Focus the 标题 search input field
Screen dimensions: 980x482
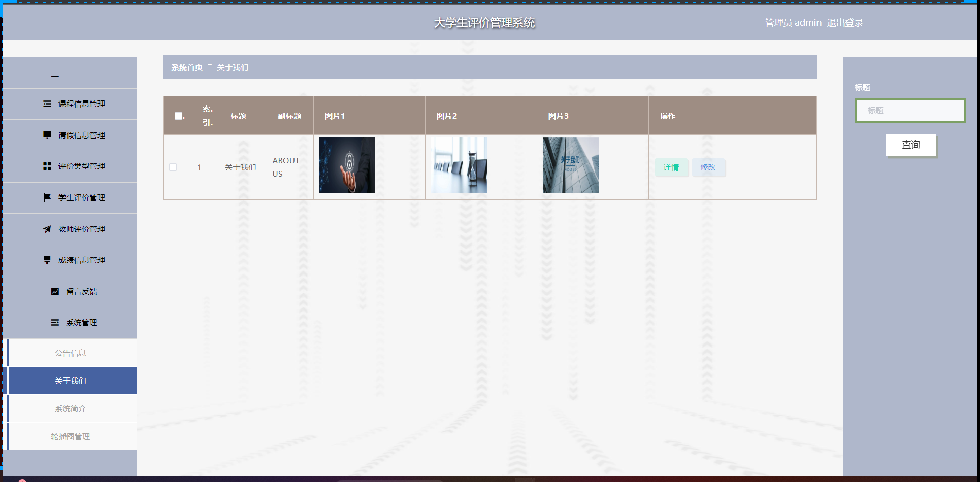coord(910,111)
